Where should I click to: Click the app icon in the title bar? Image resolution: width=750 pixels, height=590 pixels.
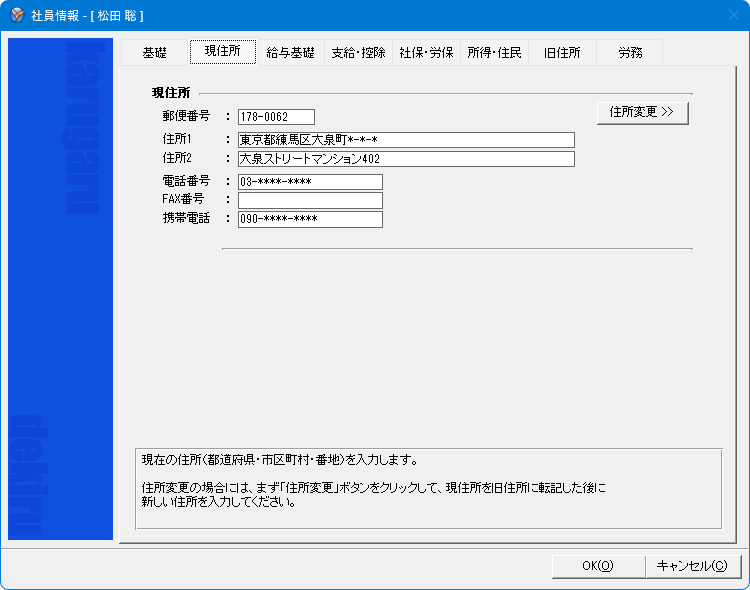[17, 15]
